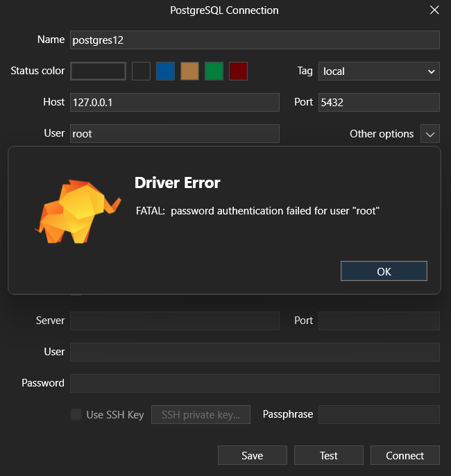This screenshot has width=451, height=476.
Task: Click the SSH User input field
Action: point(255,352)
